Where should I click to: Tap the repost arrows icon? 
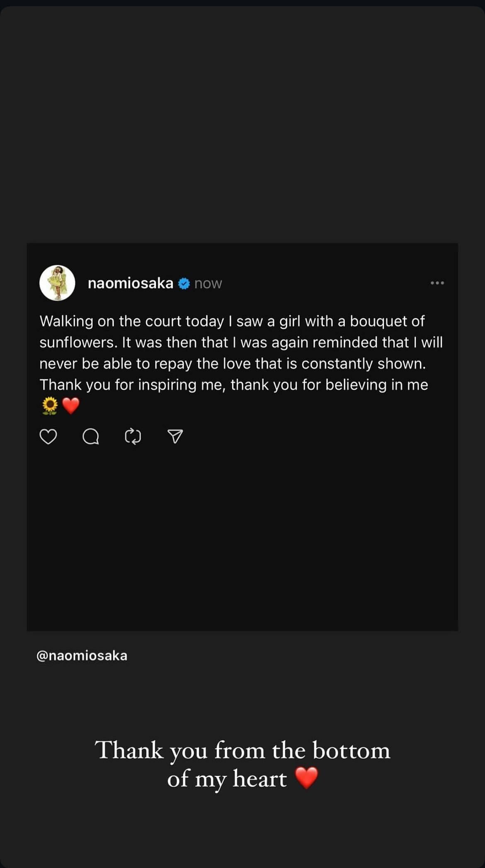coord(133,436)
